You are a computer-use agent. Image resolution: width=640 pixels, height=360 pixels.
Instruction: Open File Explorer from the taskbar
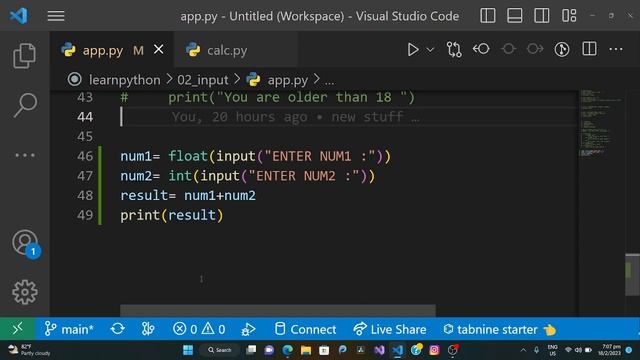click(x=306, y=350)
